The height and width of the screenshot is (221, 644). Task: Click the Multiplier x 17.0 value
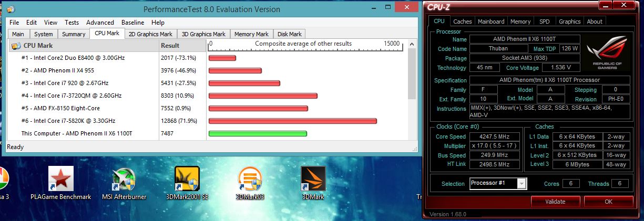pyautogui.click(x=495, y=146)
